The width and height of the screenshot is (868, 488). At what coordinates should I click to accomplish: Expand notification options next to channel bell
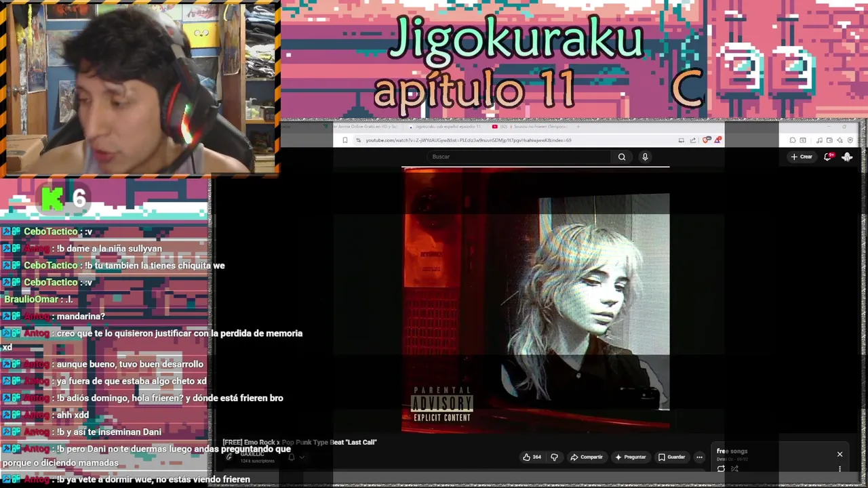point(302,457)
